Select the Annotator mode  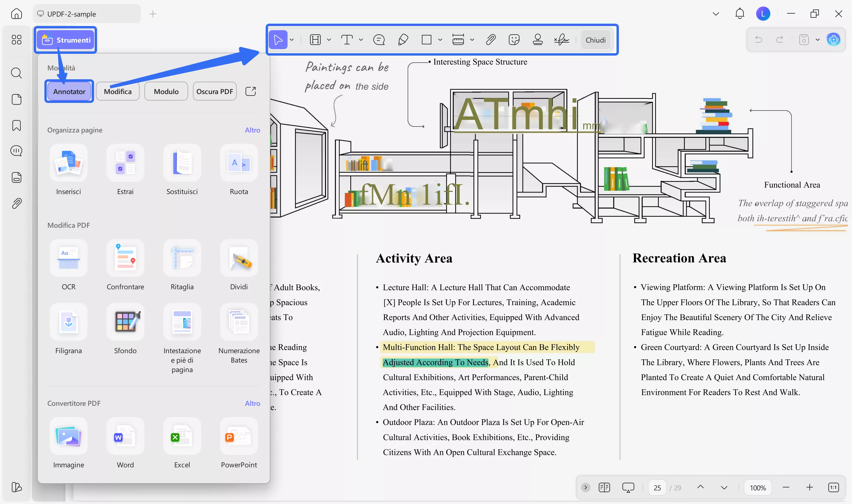tap(69, 91)
